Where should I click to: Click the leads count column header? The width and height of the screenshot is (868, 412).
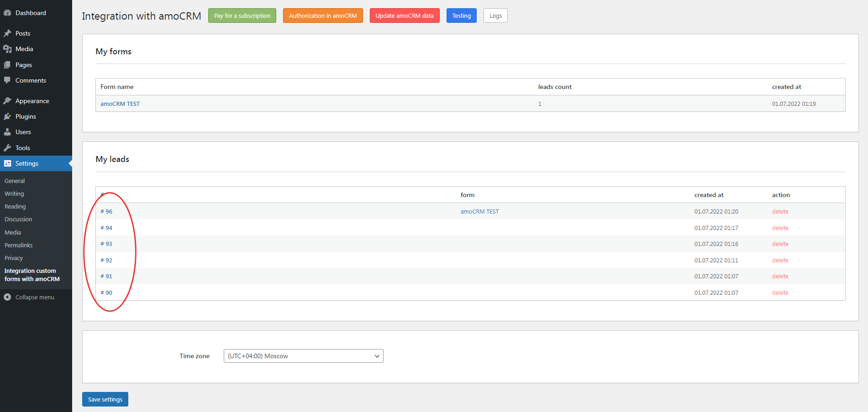point(555,87)
